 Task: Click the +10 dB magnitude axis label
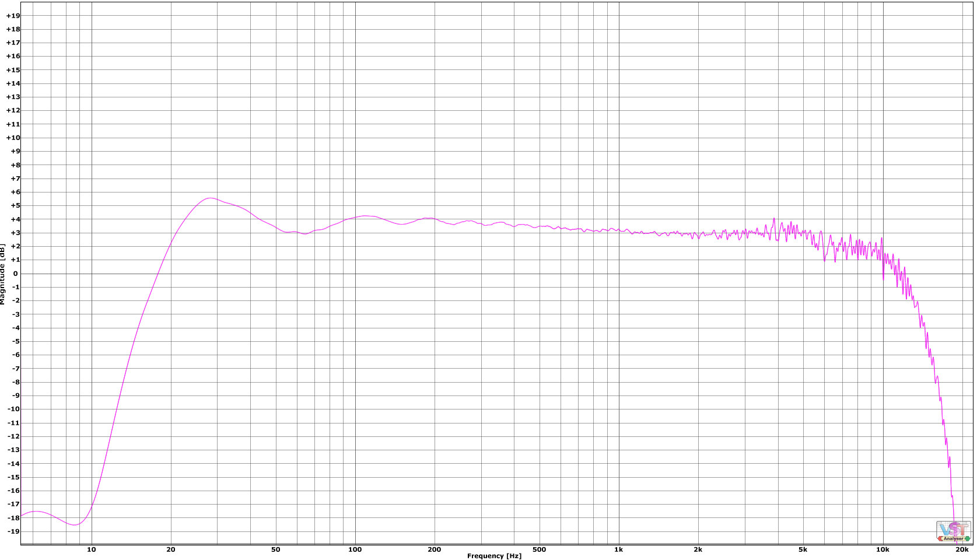point(13,138)
